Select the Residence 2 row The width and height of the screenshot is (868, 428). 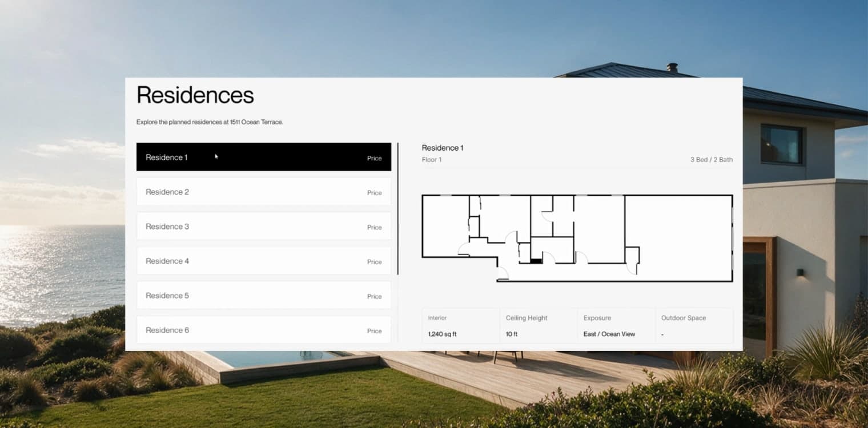pyautogui.click(x=264, y=192)
